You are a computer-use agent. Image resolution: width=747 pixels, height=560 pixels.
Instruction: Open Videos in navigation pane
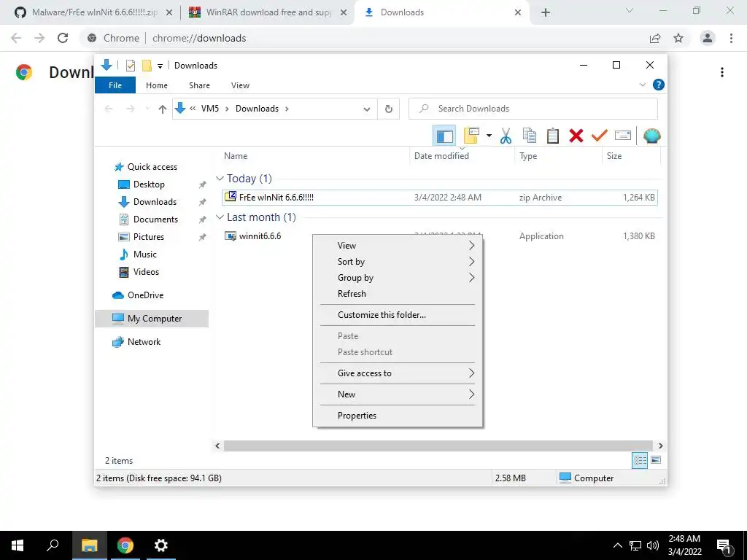[x=146, y=272]
